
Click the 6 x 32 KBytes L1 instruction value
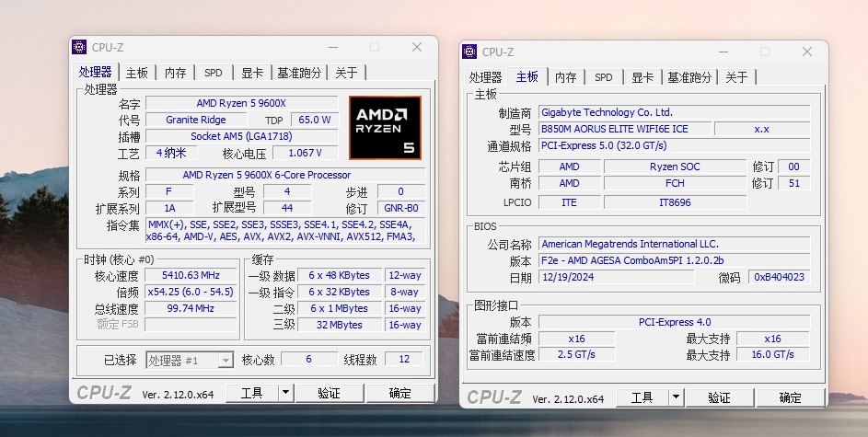(340, 292)
